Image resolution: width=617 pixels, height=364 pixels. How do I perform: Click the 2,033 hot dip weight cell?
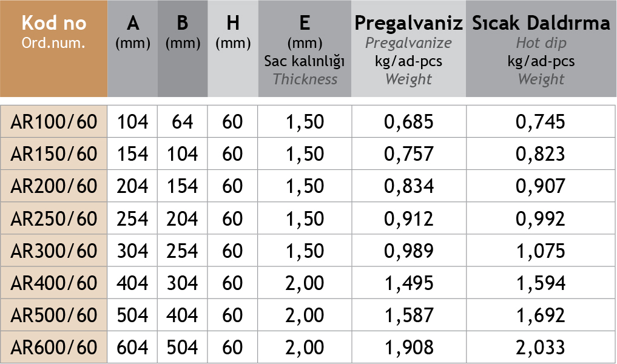coord(541,347)
